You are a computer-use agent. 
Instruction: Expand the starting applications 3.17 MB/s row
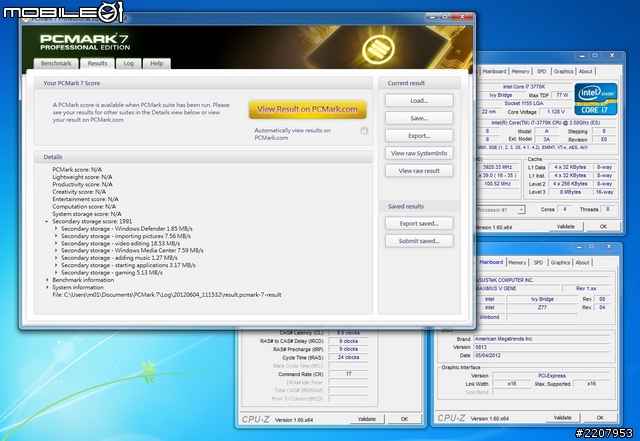(56, 265)
